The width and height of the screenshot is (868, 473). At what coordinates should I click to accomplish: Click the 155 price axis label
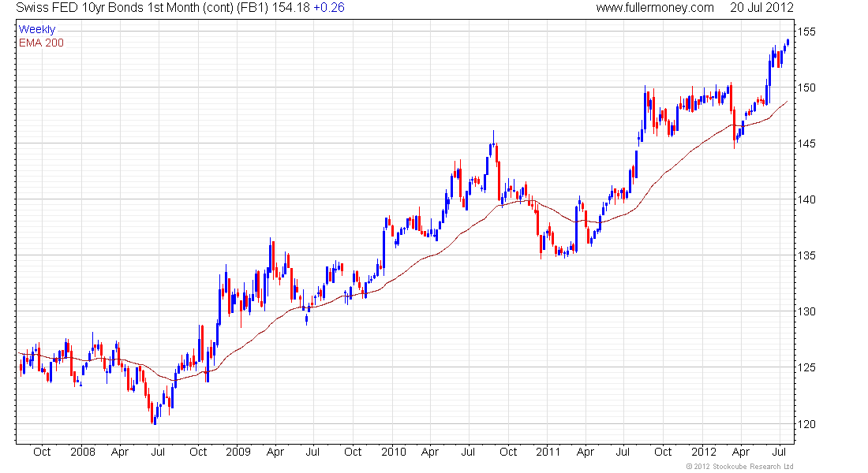(x=807, y=32)
